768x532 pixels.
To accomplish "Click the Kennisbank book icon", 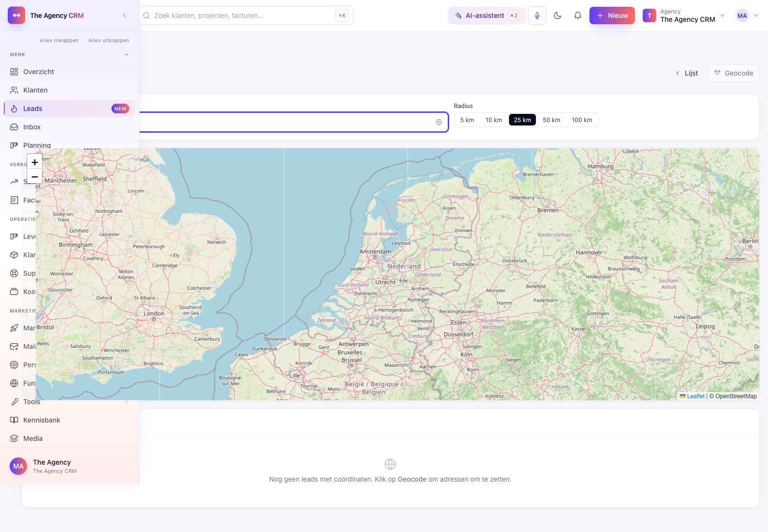I will 14,420.
